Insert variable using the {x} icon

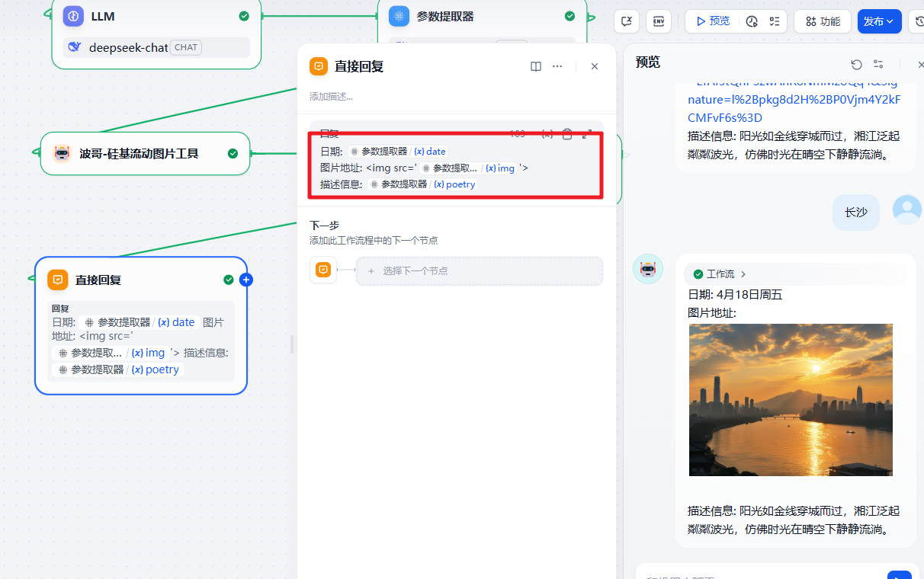(x=547, y=134)
